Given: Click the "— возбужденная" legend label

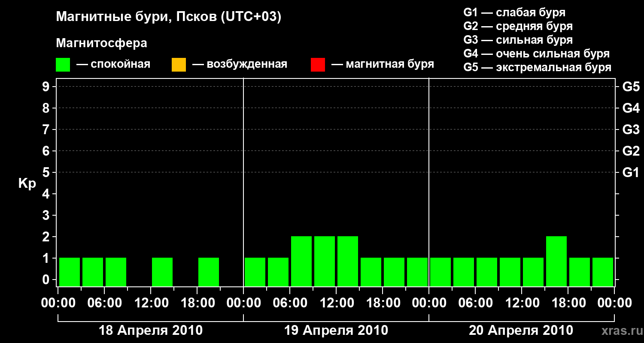Looking at the screenshot, I should click(240, 64).
